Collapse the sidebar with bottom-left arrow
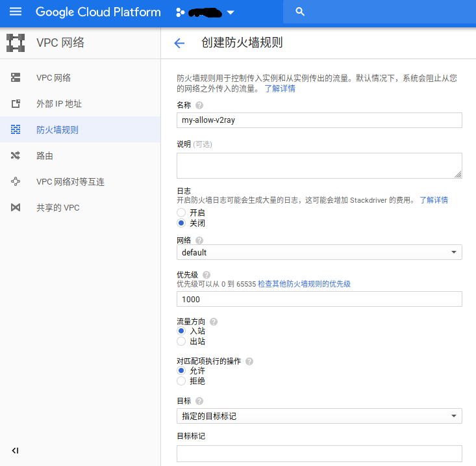This screenshot has width=476, height=466. pos(16,450)
